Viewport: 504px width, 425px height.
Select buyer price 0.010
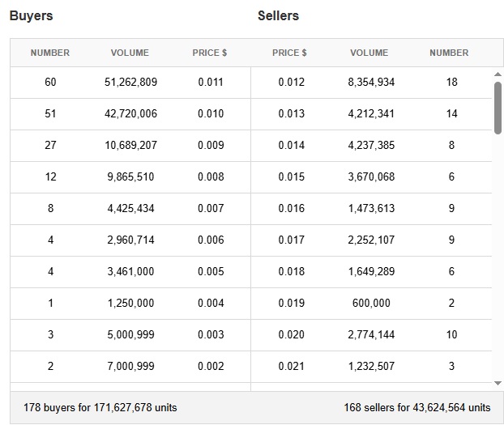(x=211, y=113)
